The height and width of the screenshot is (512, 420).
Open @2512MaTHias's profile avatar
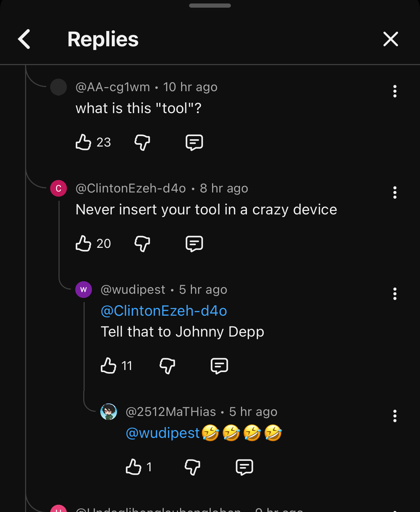[109, 412]
